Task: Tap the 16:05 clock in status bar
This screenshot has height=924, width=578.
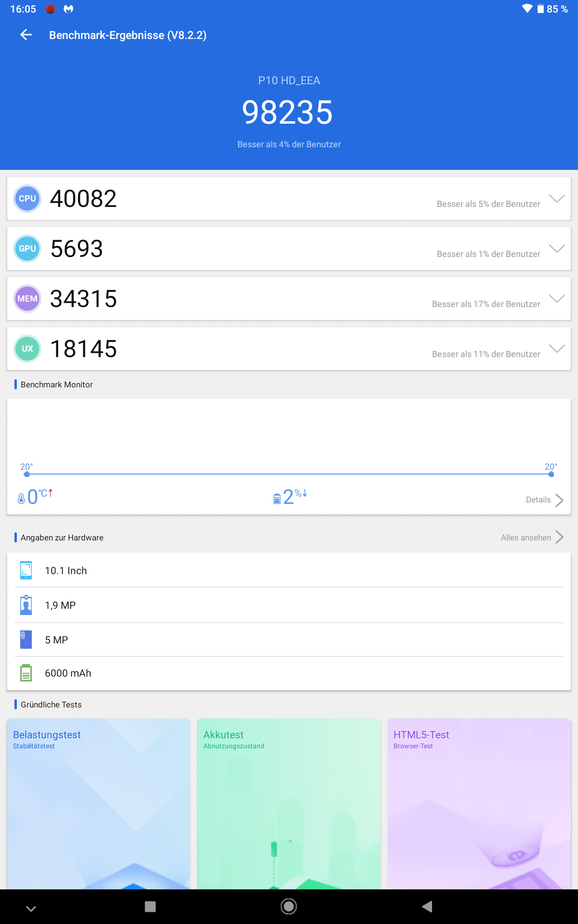Action: (23, 9)
